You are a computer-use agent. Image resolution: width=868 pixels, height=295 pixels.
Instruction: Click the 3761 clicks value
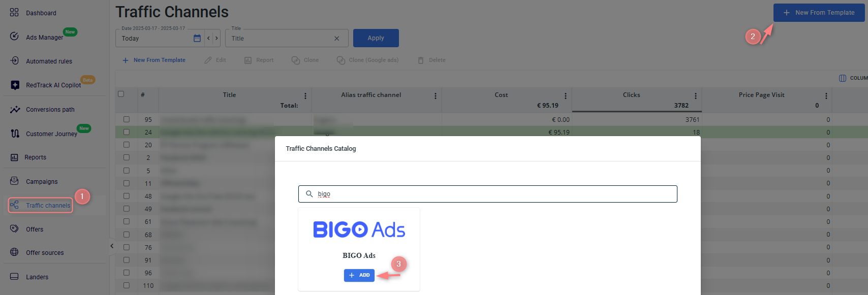point(692,120)
